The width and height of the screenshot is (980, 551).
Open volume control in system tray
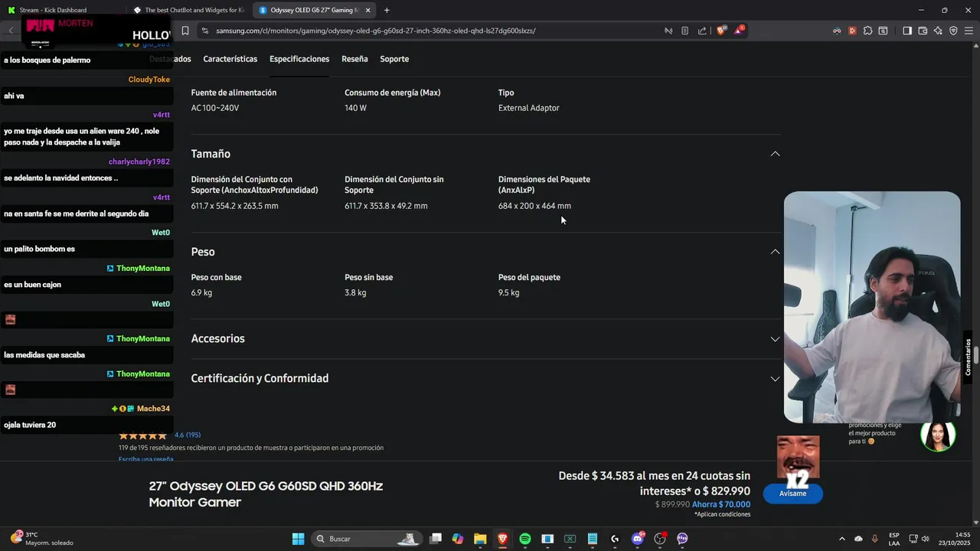coord(926,539)
